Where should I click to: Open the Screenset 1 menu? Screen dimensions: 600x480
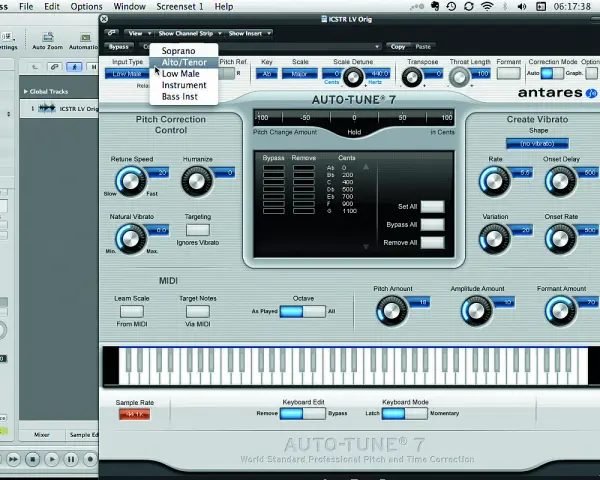point(179,7)
